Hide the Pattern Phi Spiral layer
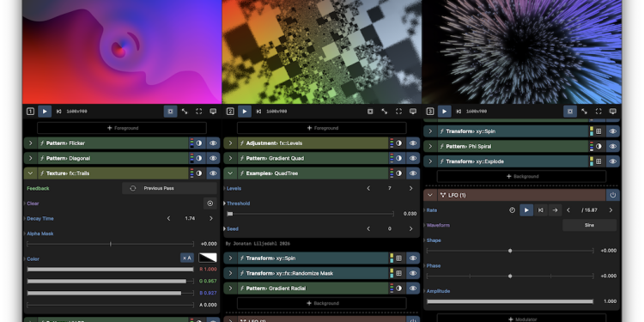The height and width of the screenshot is (322, 644). point(613,146)
